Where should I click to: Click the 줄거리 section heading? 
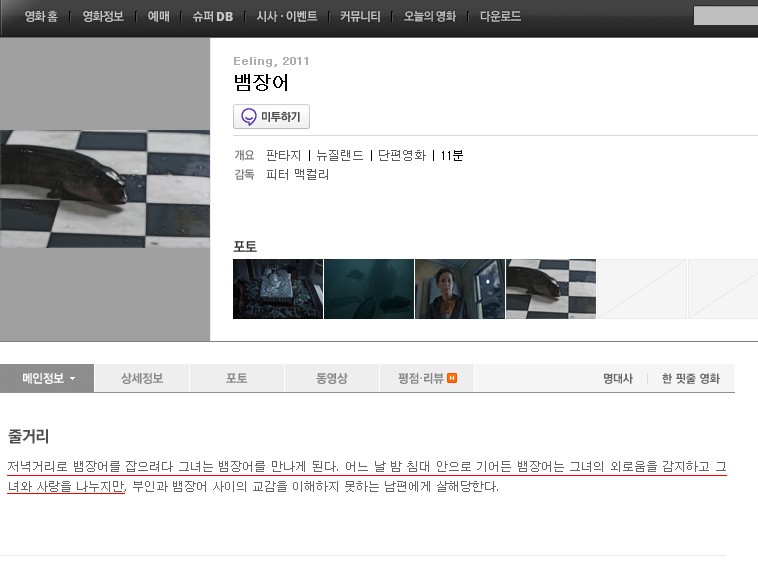(x=29, y=436)
